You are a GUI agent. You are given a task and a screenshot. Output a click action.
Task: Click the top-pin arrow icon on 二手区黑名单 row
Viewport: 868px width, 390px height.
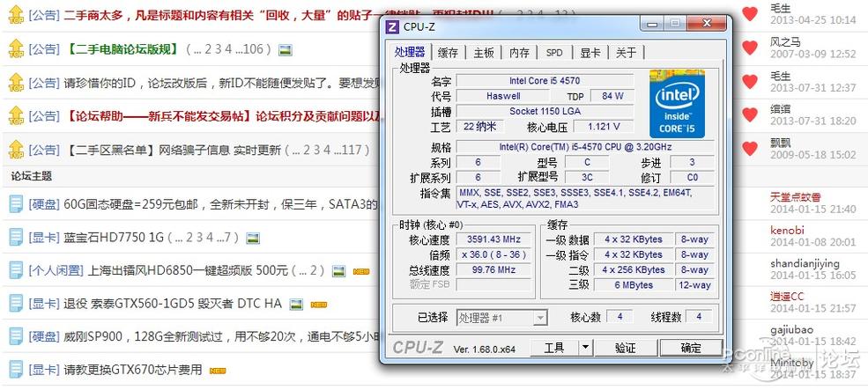[16, 150]
